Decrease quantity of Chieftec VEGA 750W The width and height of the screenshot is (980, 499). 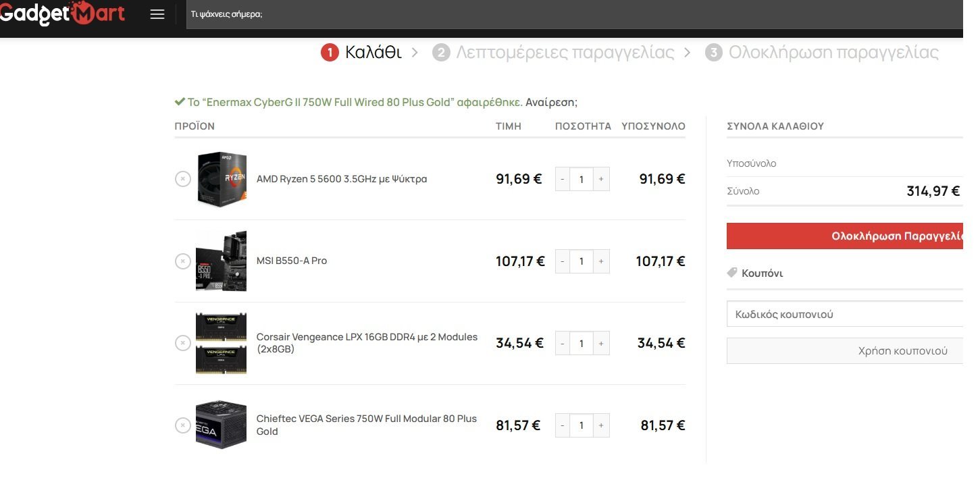[563, 425]
